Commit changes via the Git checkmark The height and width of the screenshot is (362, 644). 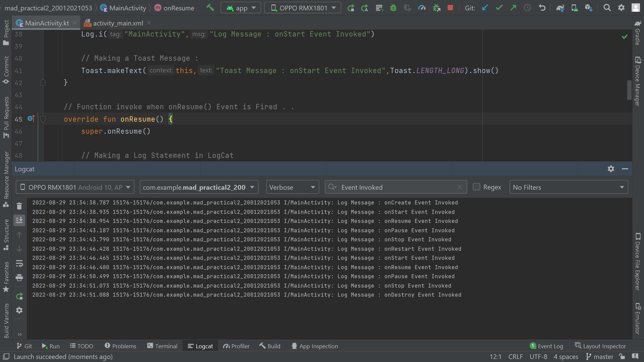[x=499, y=7]
